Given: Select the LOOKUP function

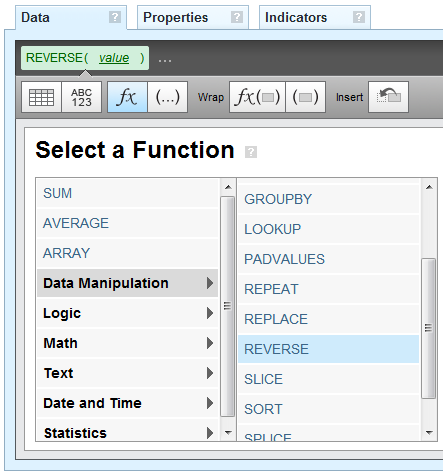Looking at the screenshot, I should 328,229.
